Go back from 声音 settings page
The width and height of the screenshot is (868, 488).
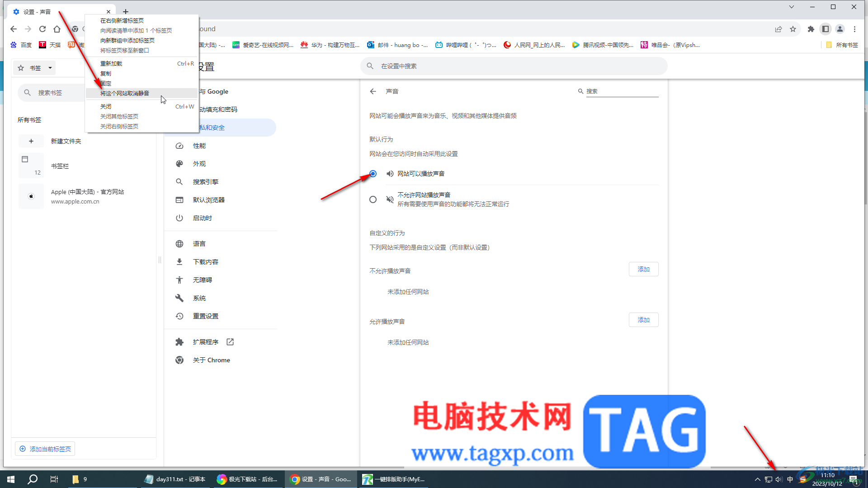(373, 91)
